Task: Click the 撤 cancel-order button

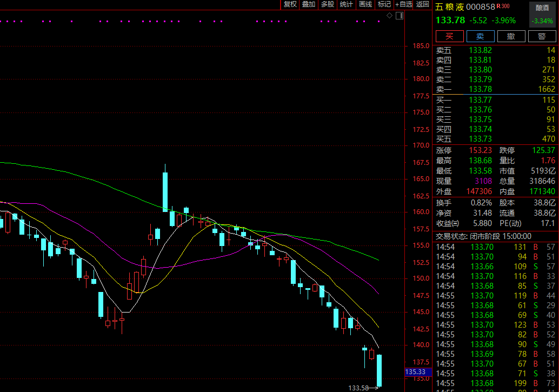Action: tap(511, 36)
